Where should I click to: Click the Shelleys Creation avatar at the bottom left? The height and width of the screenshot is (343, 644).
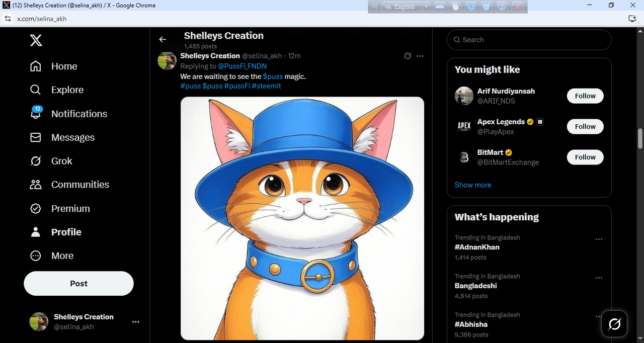pos(39,321)
